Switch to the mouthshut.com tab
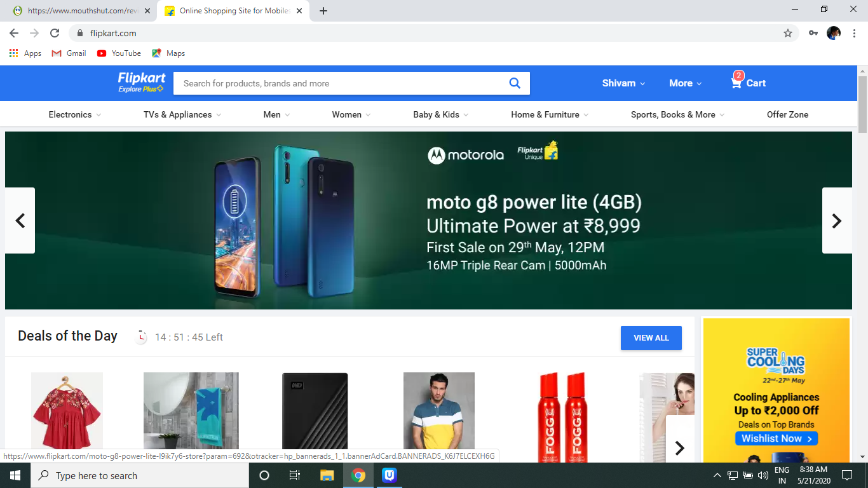Screen dimensions: 868x488 83,11
